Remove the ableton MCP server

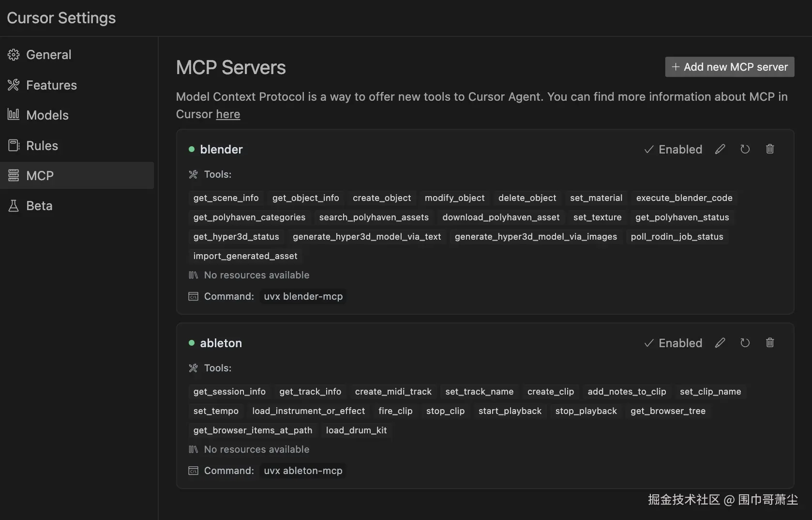pos(770,343)
